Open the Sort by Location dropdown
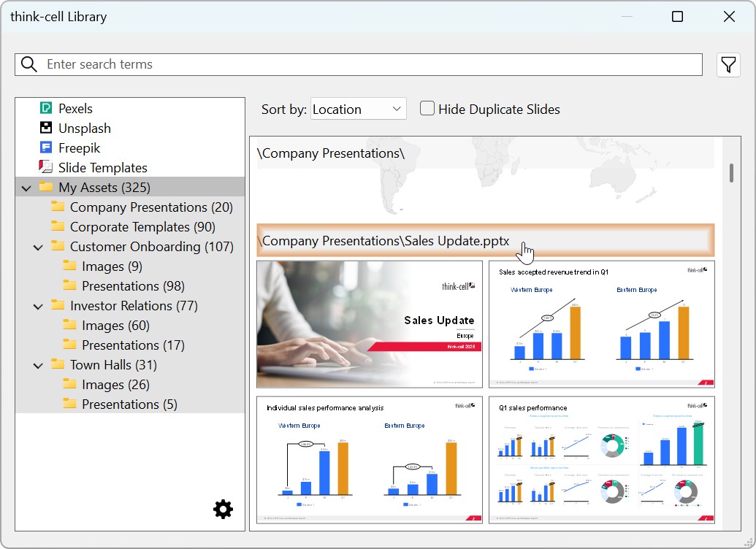The image size is (756, 549). point(358,110)
